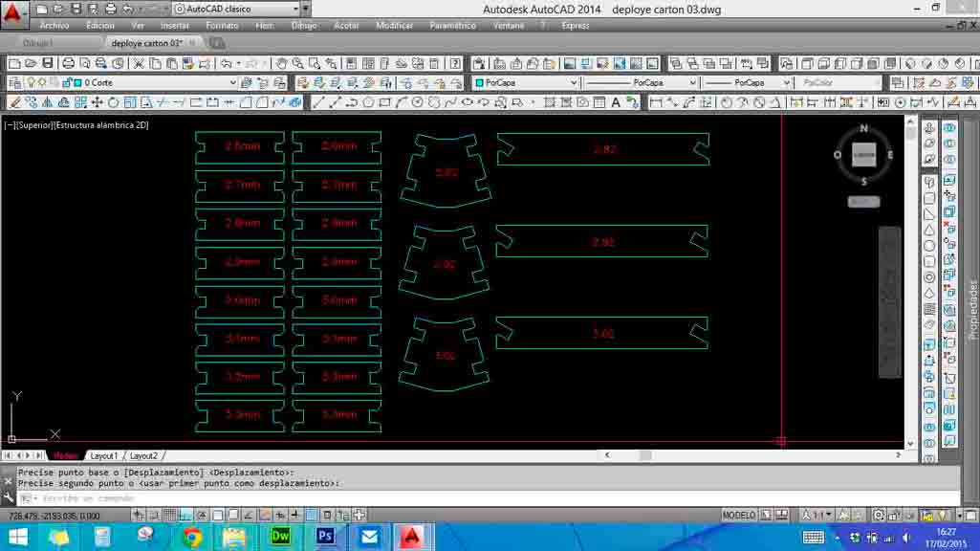Click the Copy clipboard icon
This screenshot has width=980, height=551.
click(155, 63)
